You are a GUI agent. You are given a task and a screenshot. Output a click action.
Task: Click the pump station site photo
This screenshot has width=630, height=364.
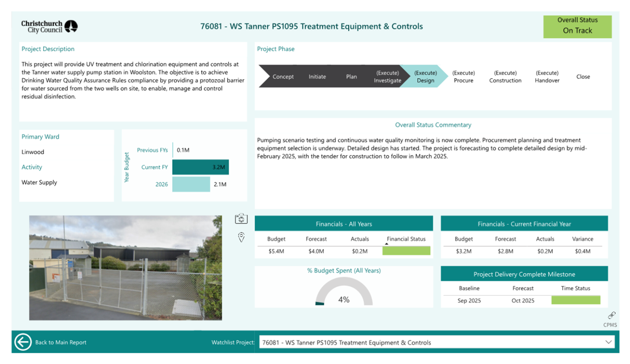pos(125,268)
